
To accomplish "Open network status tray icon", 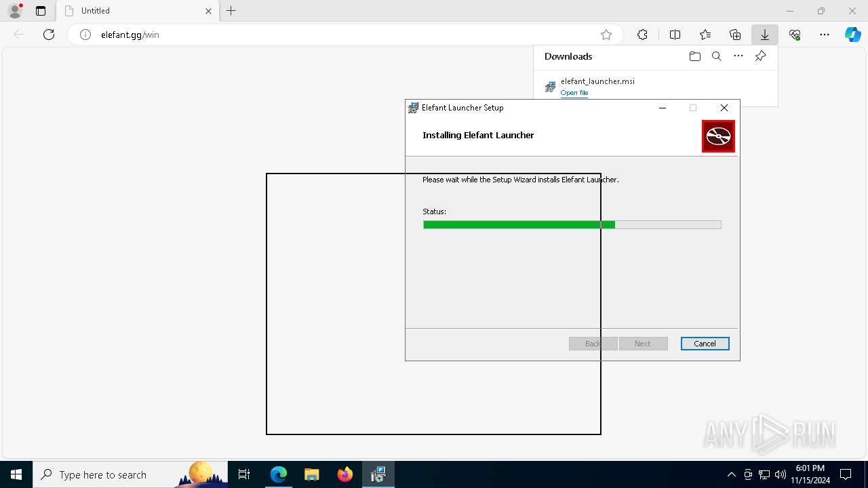I will [764, 474].
